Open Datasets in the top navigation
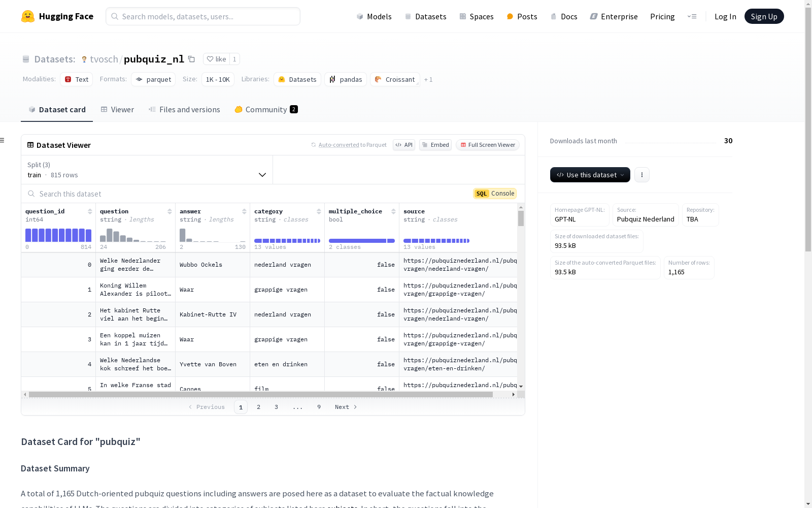Screen dimensions: 812x508 (x=425, y=16)
